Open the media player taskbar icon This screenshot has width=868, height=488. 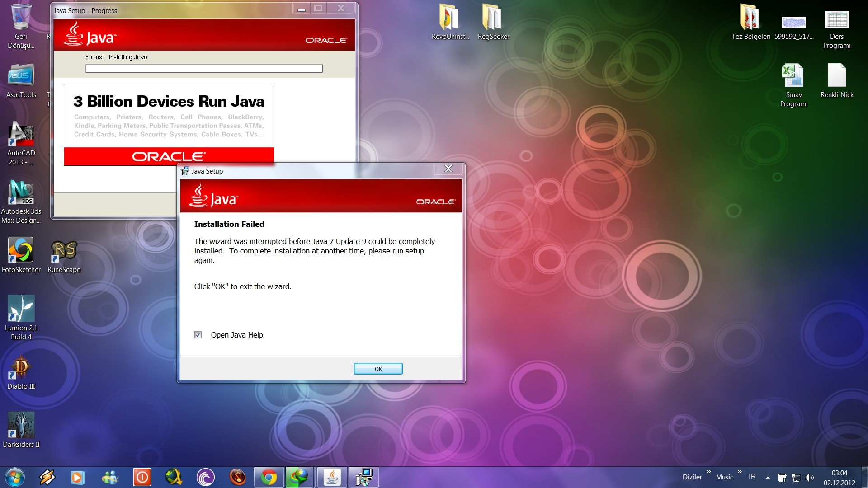(x=77, y=478)
